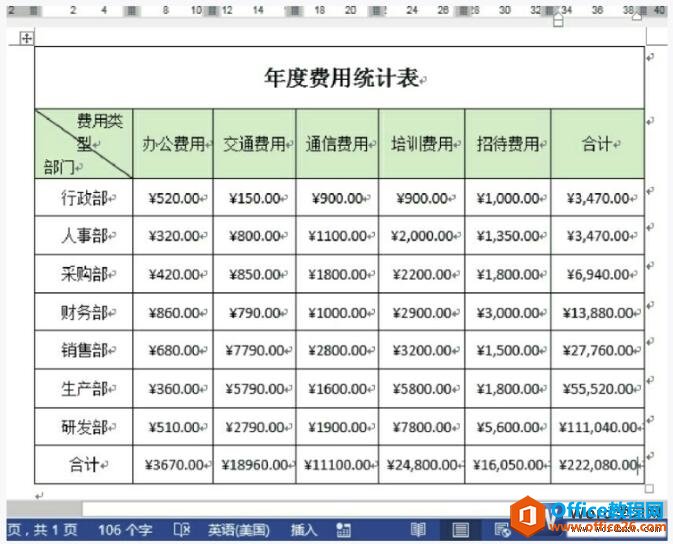Click grand total cell '¥222,080.00'
Viewport: 673px width, 544px height.
(598, 465)
